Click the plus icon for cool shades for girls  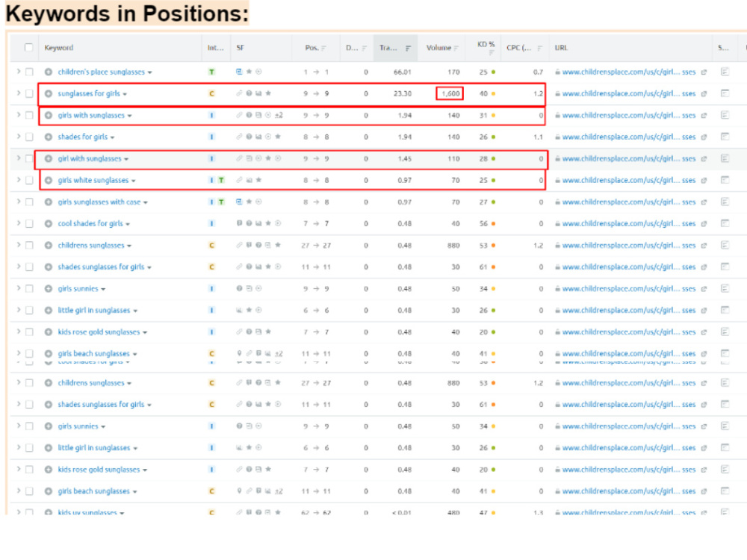pos(48,224)
